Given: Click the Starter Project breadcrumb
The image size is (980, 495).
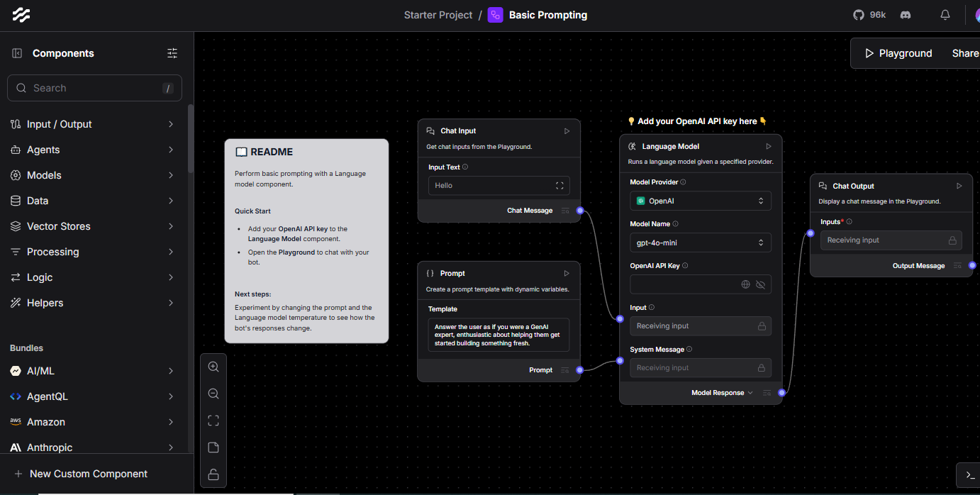Looking at the screenshot, I should tap(438, 14).
